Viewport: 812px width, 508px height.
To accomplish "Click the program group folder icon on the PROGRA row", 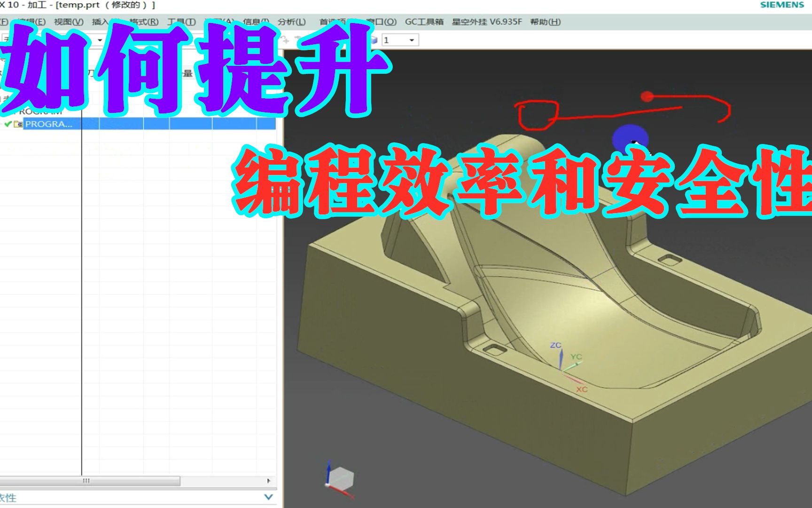I will point(18,124).
